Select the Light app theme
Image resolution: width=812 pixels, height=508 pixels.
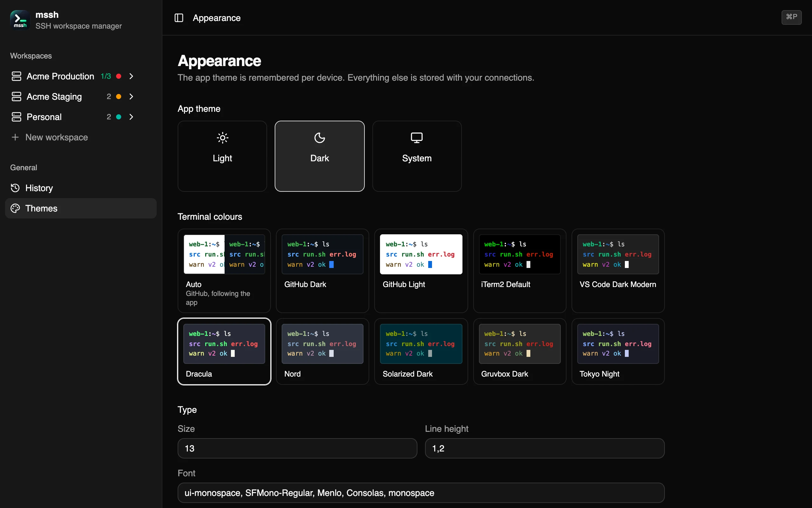(222, 156)
